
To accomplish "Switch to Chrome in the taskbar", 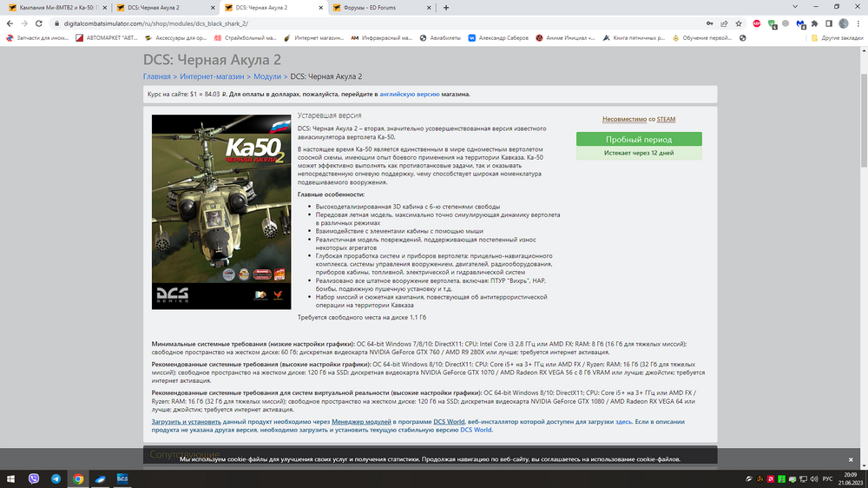I will [x=78, y=479].
